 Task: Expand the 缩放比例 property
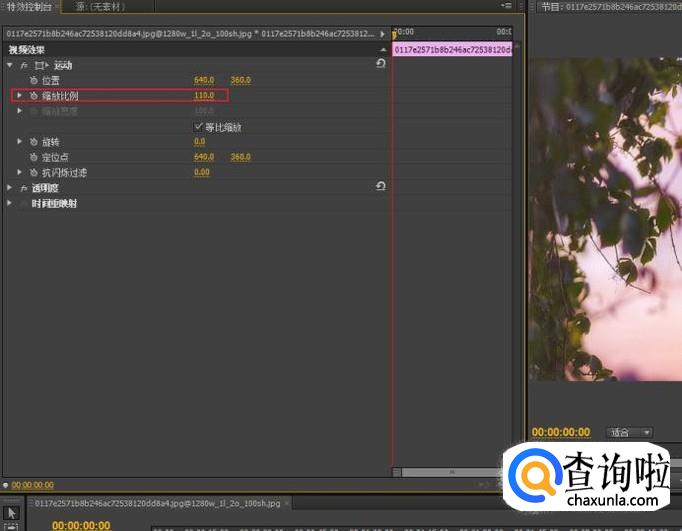click(19, 95)
